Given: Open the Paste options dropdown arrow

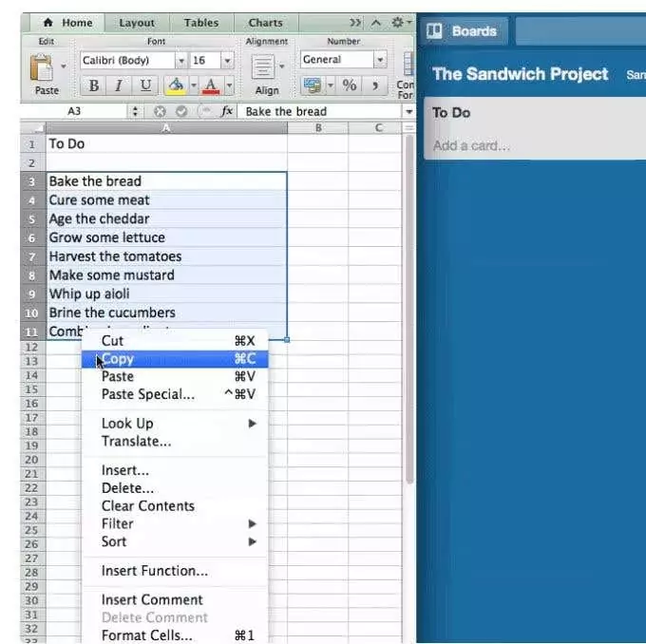Looking at the screenshot, I should coord(64,66).
